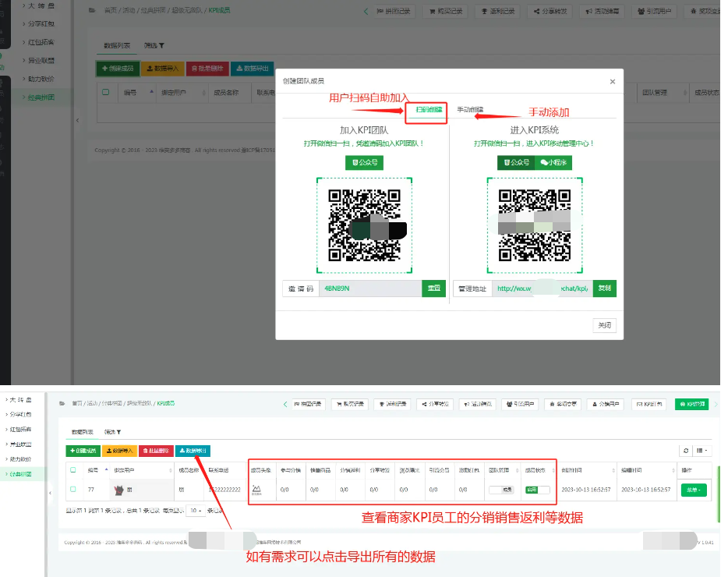Image resolution: width=728 pixels, height=577 pixels.
Task: Click the green 复制 button beside 管理地址
Action: click(605, 288)
